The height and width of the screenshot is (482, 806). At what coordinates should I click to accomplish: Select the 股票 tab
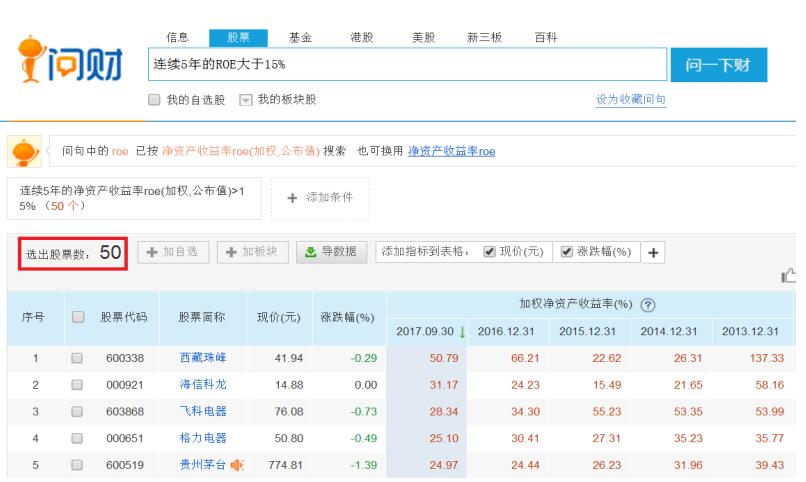point(239,38)
